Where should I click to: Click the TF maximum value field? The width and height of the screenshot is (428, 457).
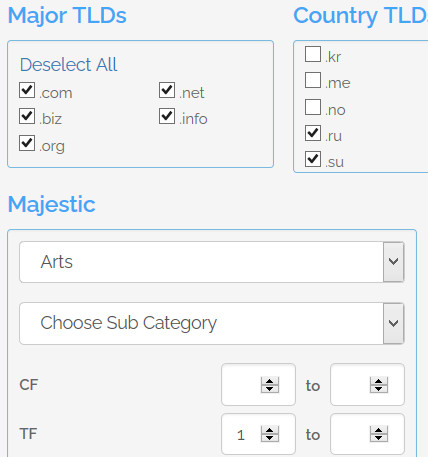tap(367, 434)
